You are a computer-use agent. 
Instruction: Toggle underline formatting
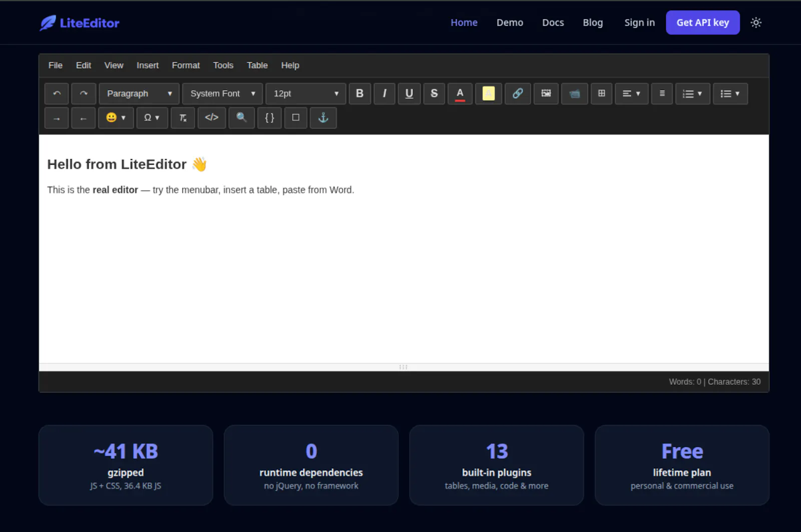pos(409,94)
